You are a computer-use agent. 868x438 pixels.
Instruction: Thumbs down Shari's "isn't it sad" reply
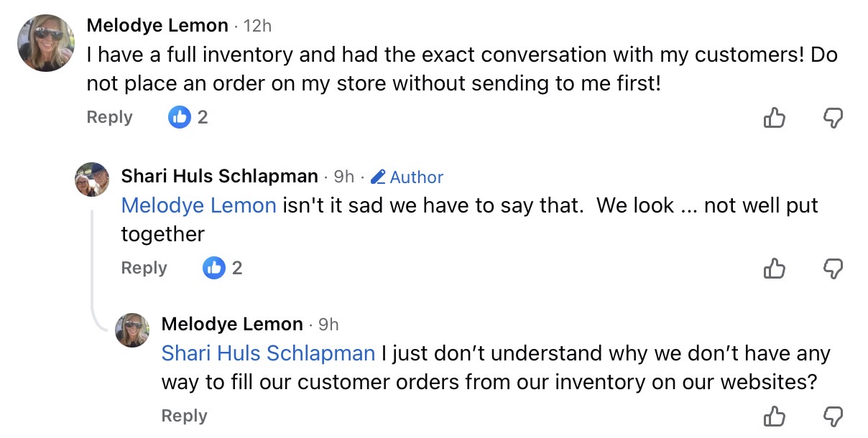point(832,269)
